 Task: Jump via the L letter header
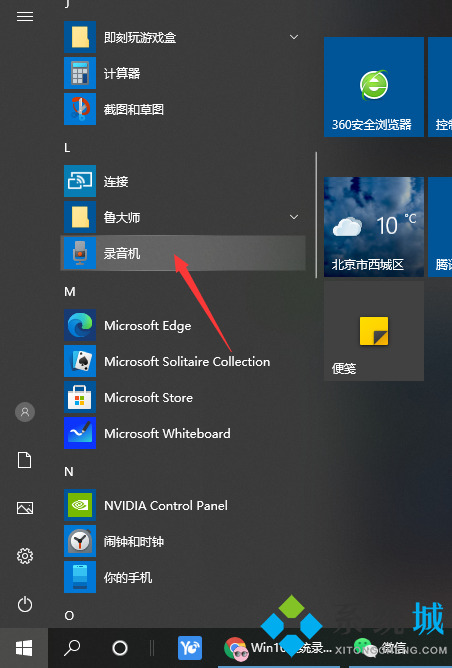click(67, 148)
